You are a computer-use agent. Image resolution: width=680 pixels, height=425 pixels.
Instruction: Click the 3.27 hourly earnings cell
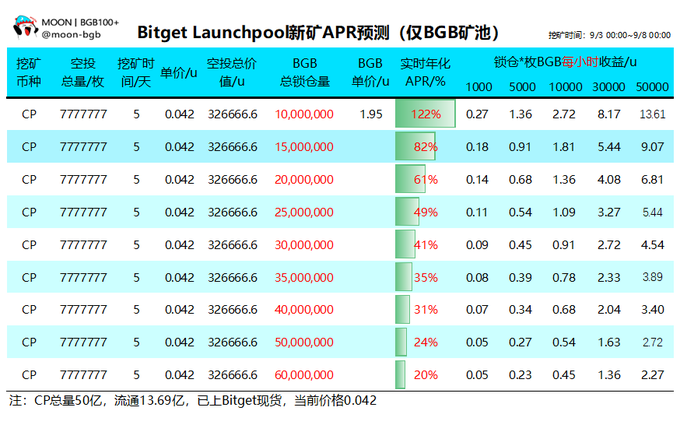click(609, 212)
